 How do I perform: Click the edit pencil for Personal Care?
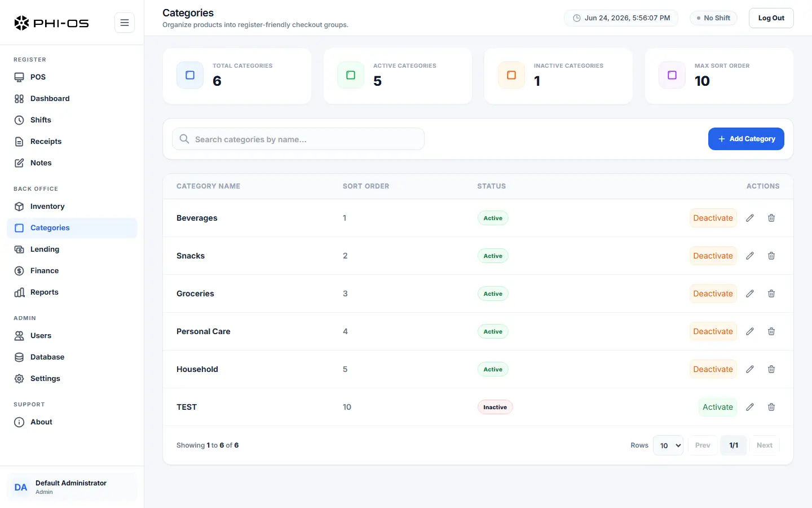(x=750, y=331)
